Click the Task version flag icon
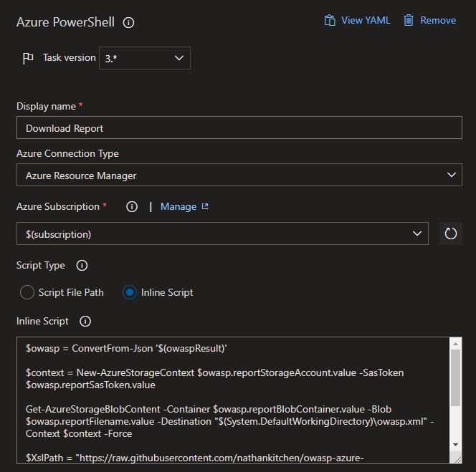476x472 pixels. (x=28, y=58)
